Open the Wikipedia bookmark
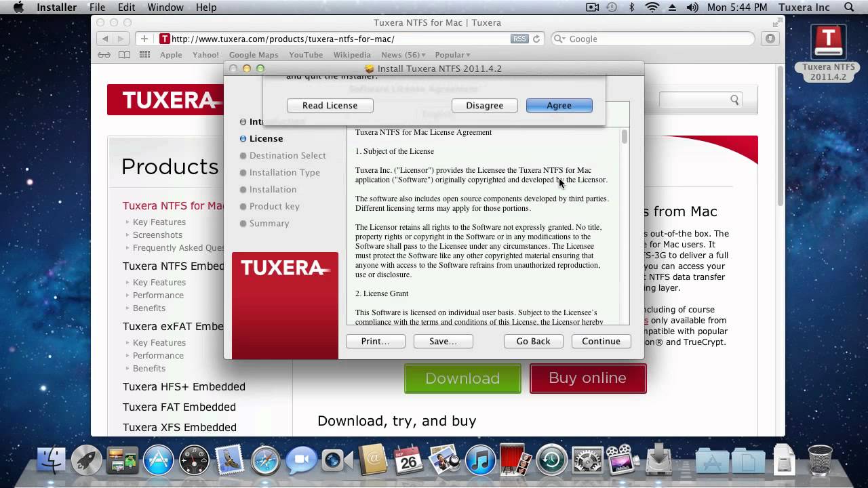Screen dimensions: 868x488 pyautogui.click(x=352, y=55)
